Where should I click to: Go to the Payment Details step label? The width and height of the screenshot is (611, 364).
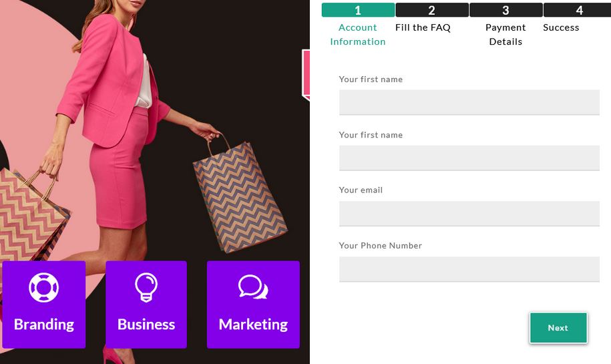505,34
